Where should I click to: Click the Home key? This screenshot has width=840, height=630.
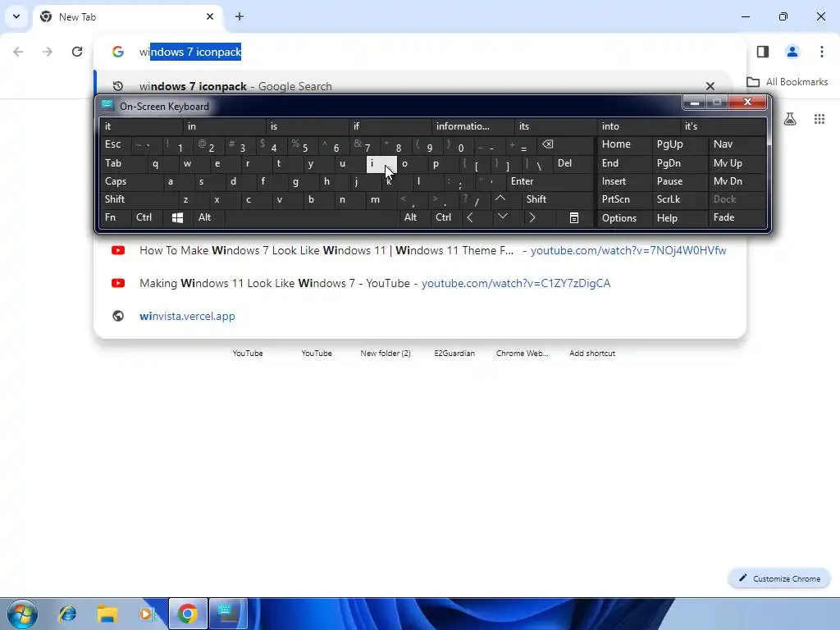624,144
